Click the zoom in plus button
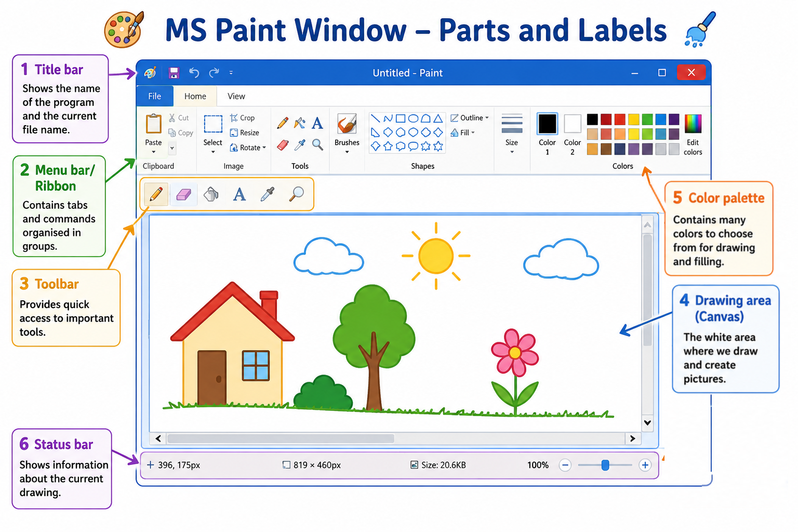The image size is (798, 532). point(645,465)
